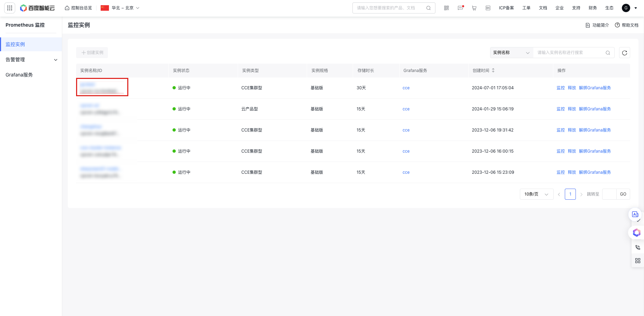Open the floating grid tools icon

tap(638, 261)
